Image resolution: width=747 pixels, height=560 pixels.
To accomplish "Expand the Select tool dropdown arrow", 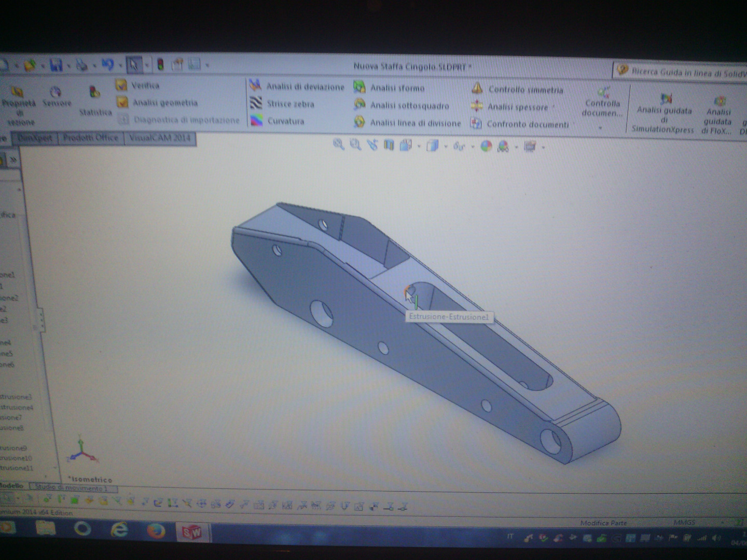I will click(x=147, y=65).
